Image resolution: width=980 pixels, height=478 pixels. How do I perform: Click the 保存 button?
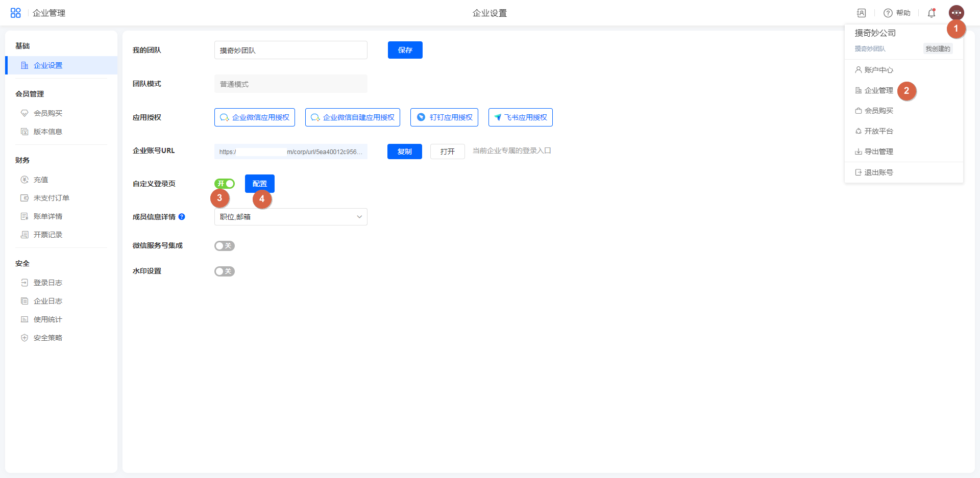tap(405, 50)
